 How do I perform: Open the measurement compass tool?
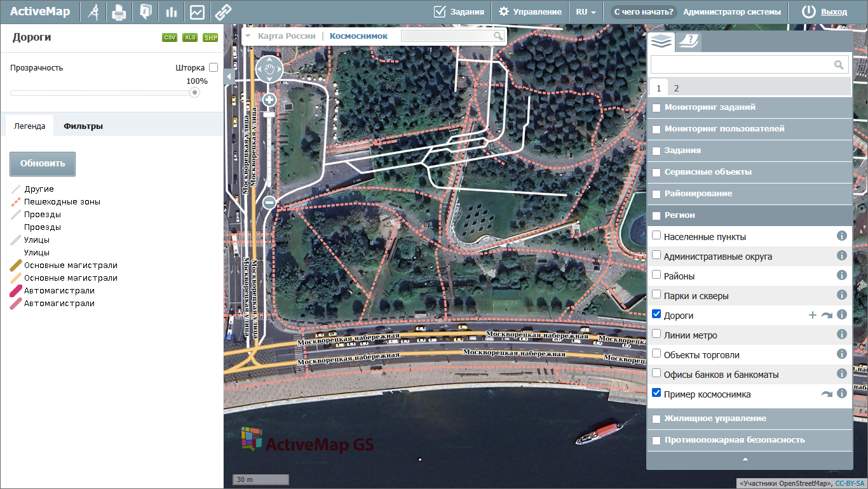93,12
